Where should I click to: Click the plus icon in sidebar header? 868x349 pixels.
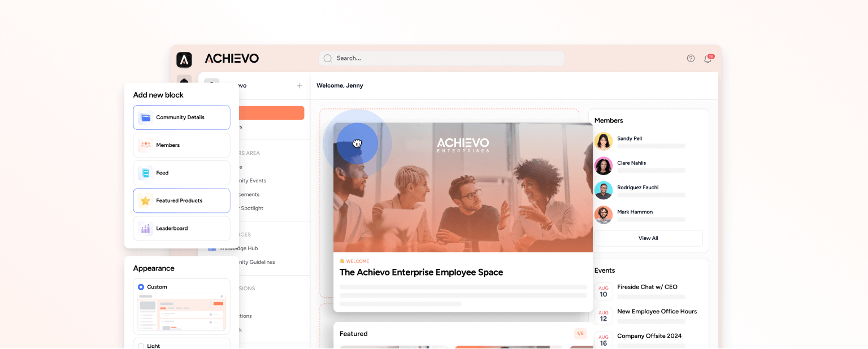(300, 86)
